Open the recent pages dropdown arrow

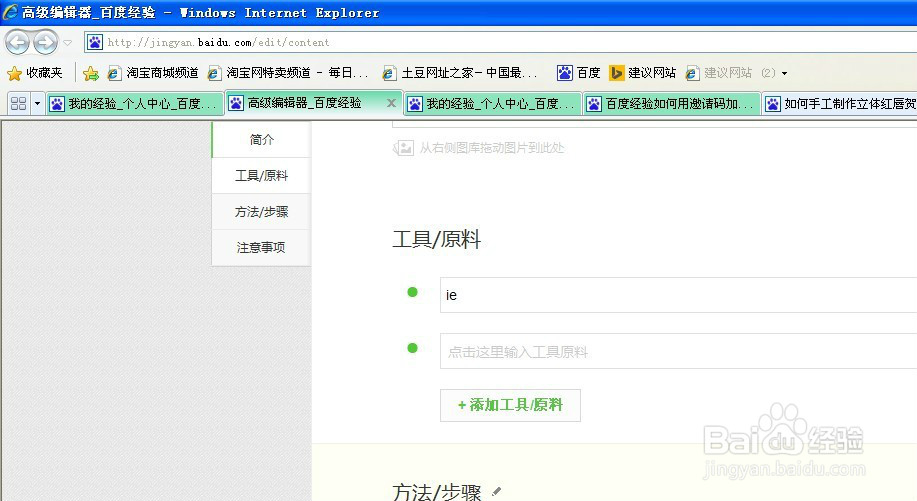tap(67, 43)
